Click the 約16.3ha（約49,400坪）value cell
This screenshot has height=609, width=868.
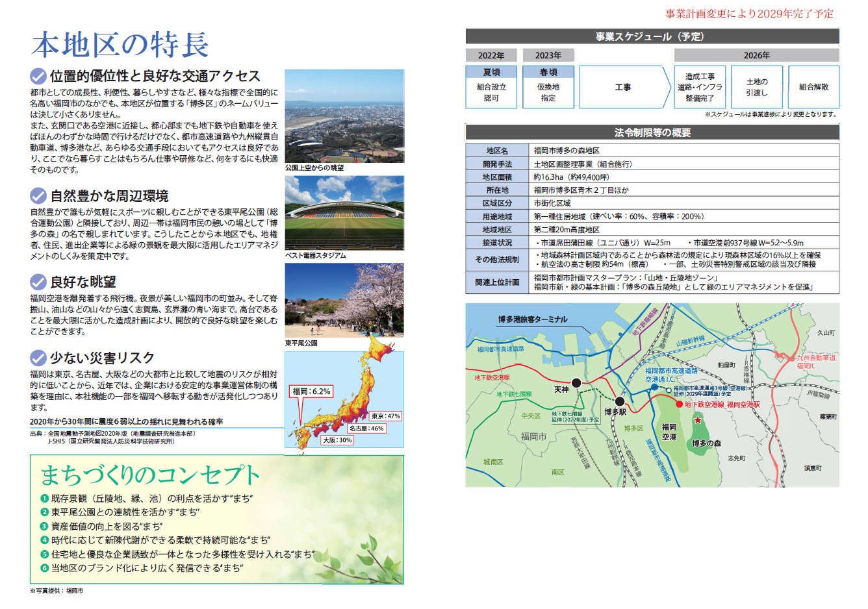click(x=684, y=177)
